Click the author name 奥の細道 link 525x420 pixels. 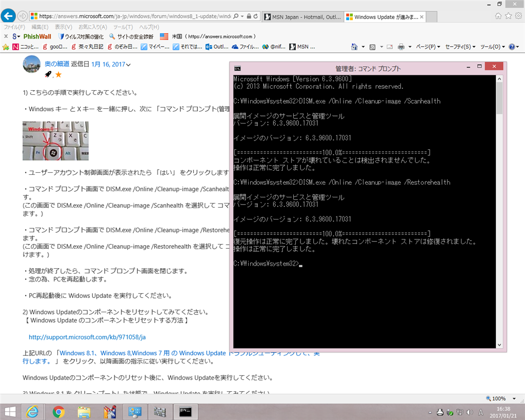57,64
